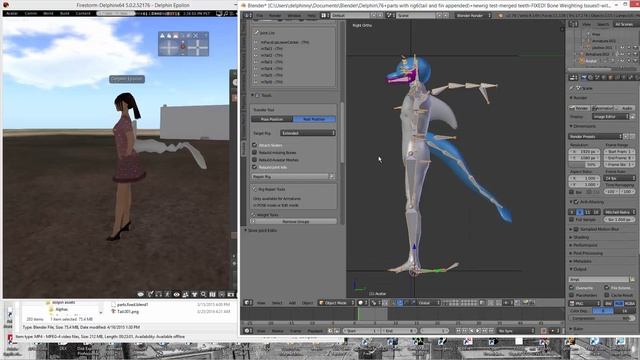This screenshot has width=640, height=360.
Task: Add new screen layout with plus
Action: coord(373,16)
